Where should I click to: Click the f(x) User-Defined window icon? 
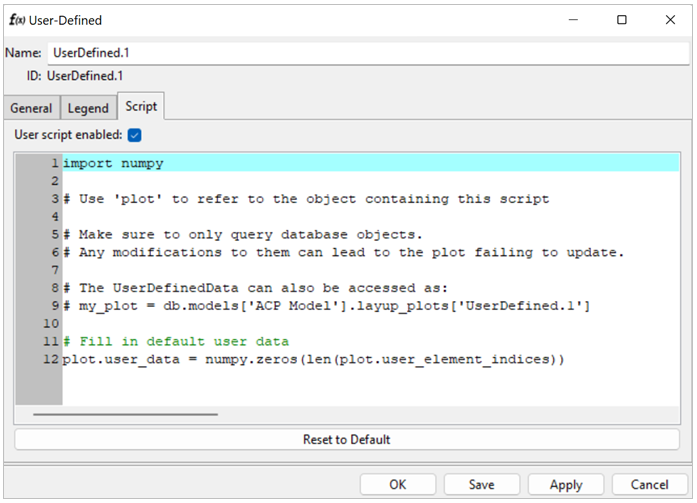click(17, 20)
